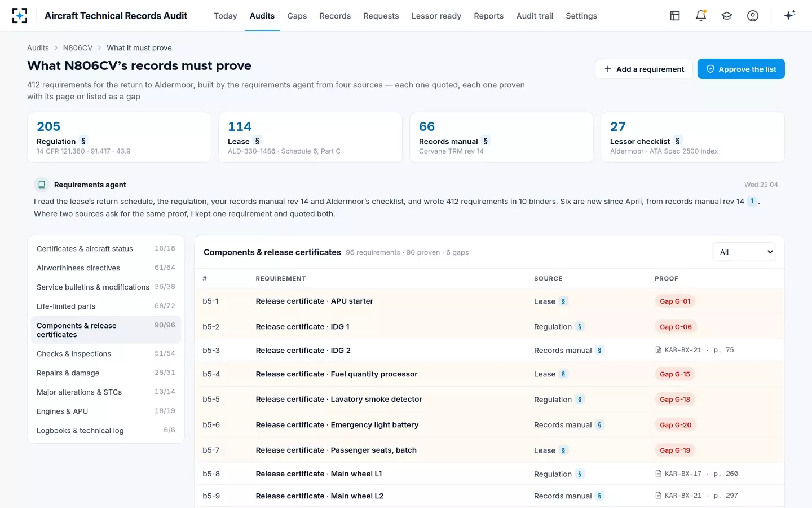Image resolution: width=812 pixels, height=508 pixels.
Task: Show Regulation source section mark
Action: pos(83,141)
